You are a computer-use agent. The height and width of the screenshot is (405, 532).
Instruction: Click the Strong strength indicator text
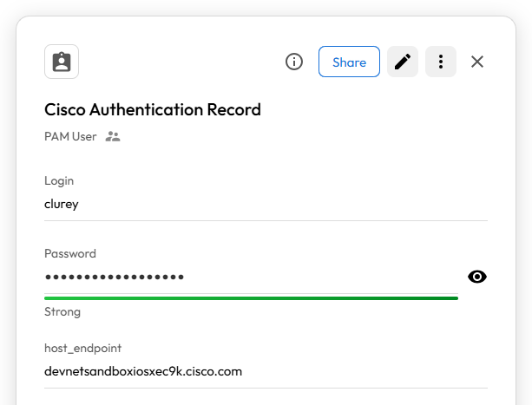tap(62, 311)
